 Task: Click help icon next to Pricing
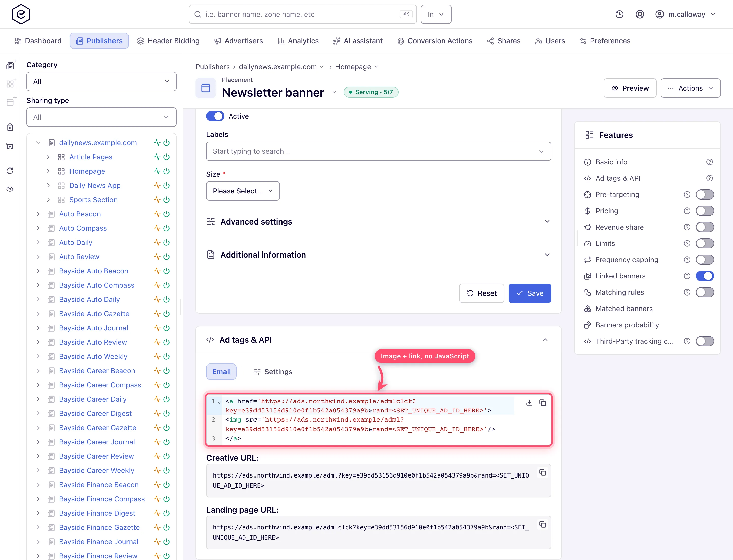[687, 211]
